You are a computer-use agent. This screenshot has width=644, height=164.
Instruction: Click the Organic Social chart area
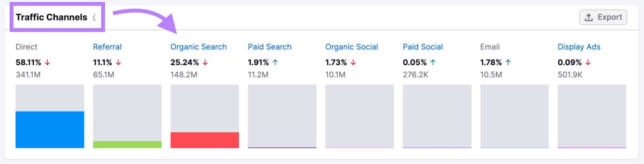coord(359,116)
